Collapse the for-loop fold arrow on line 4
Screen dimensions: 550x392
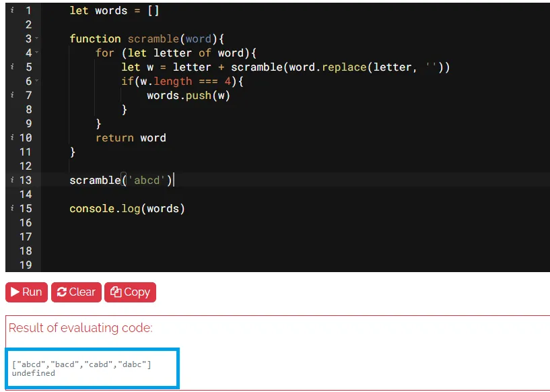coord(37,53)
